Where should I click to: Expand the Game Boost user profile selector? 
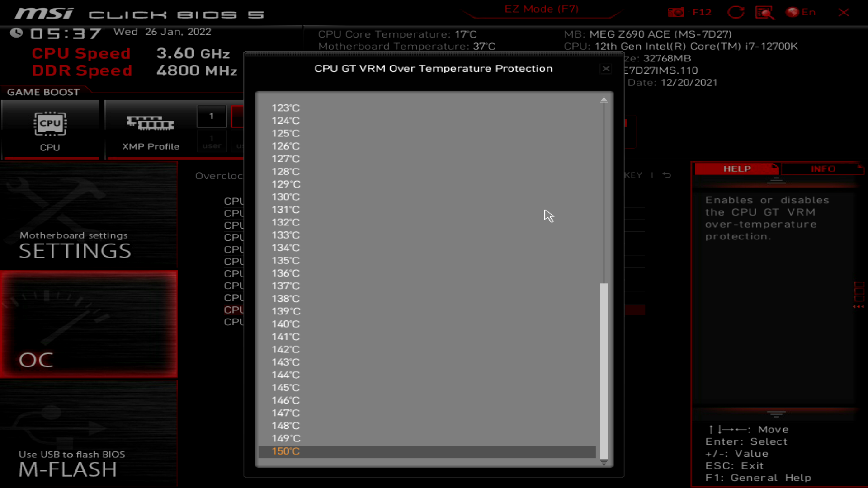(211, 116)
